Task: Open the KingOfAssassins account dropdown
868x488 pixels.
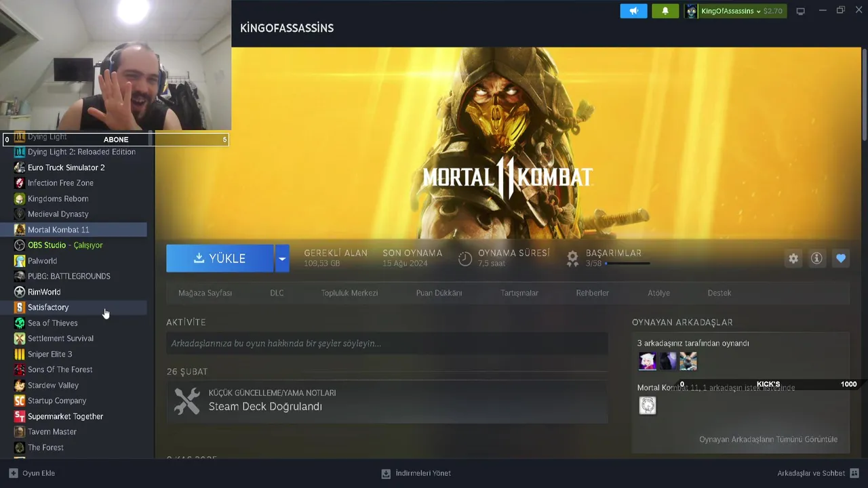Action: pyautogui.click(x=735, y=11)
